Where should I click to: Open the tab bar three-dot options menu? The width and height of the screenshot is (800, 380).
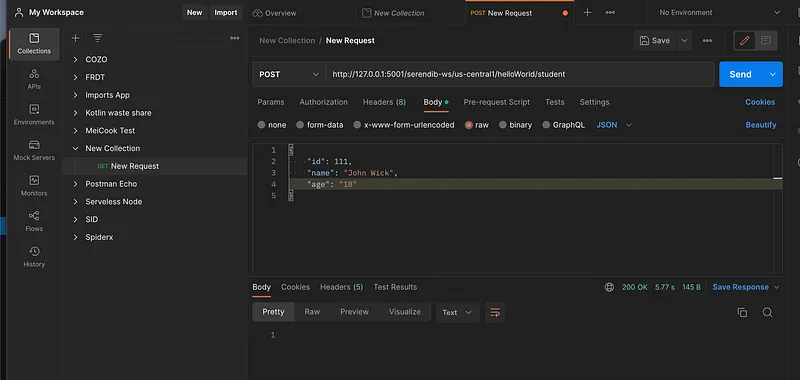pyautogui.click(x=610, y=13)
